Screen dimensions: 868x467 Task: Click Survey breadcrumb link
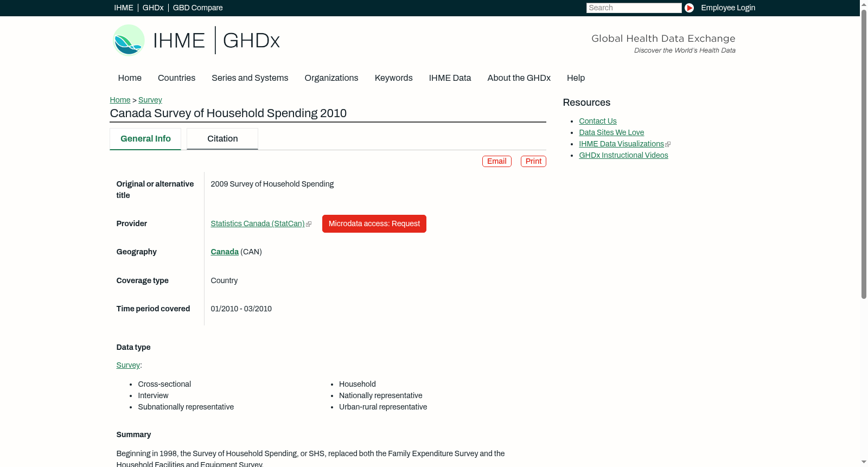150,100
